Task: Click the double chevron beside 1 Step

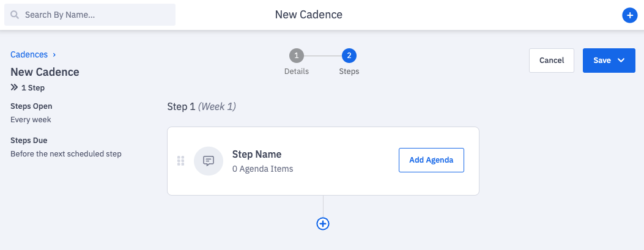Action: tap(15, 87)
